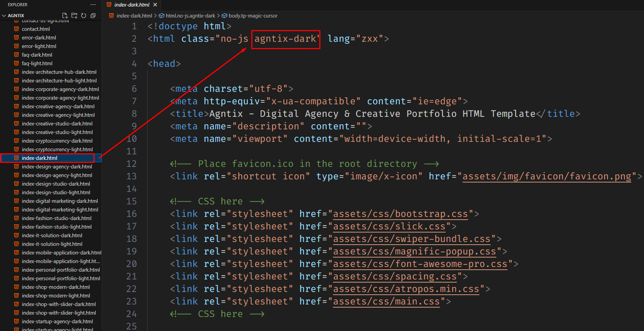Click the head tag on line 4

[164, 64]
